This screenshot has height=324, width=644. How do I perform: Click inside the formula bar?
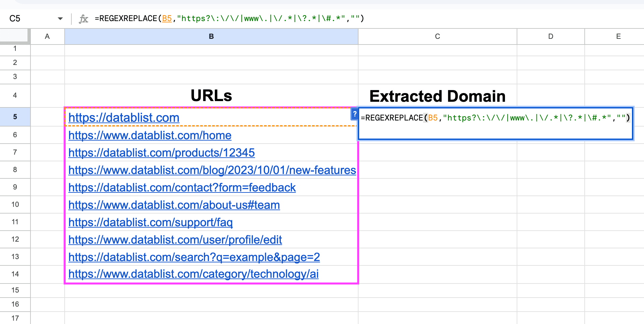coord(268,18)
